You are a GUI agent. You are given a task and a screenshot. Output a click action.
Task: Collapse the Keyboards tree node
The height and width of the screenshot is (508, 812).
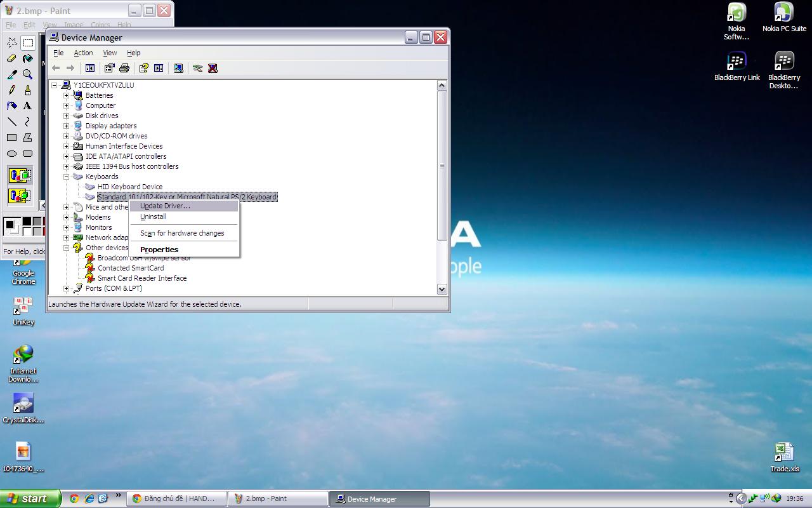67,177
